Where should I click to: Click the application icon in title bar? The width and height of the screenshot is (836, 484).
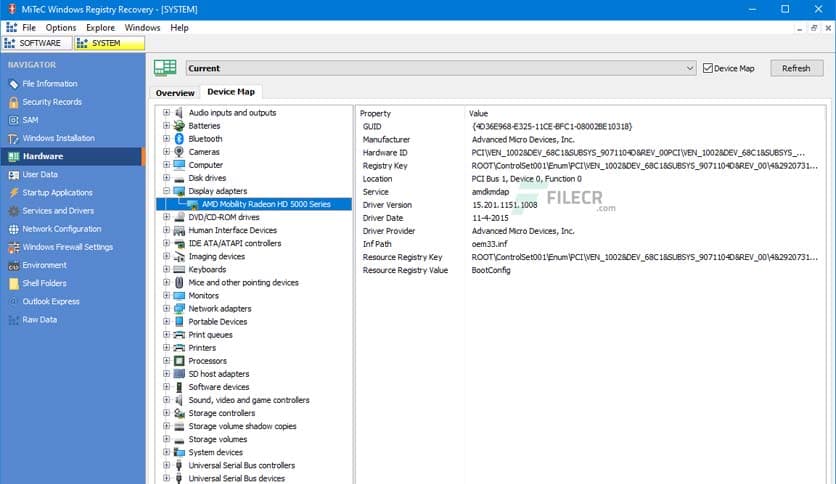(12, 9)
